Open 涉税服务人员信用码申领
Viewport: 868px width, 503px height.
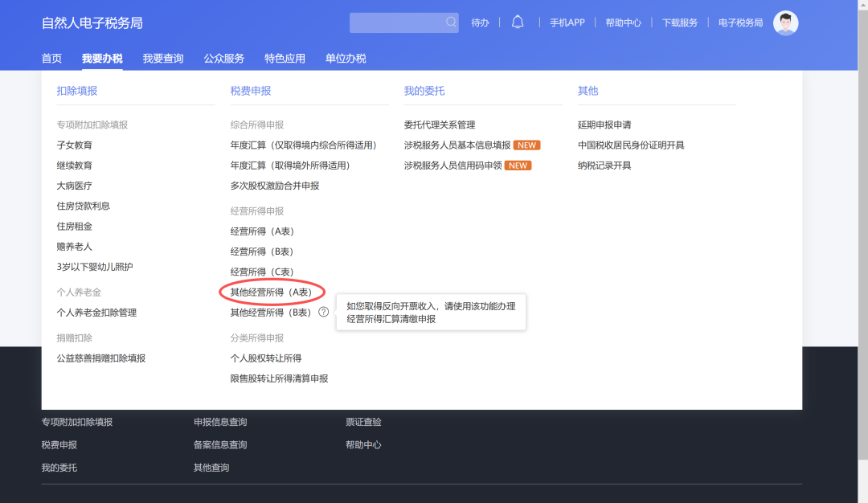click(x=452, y=166)
